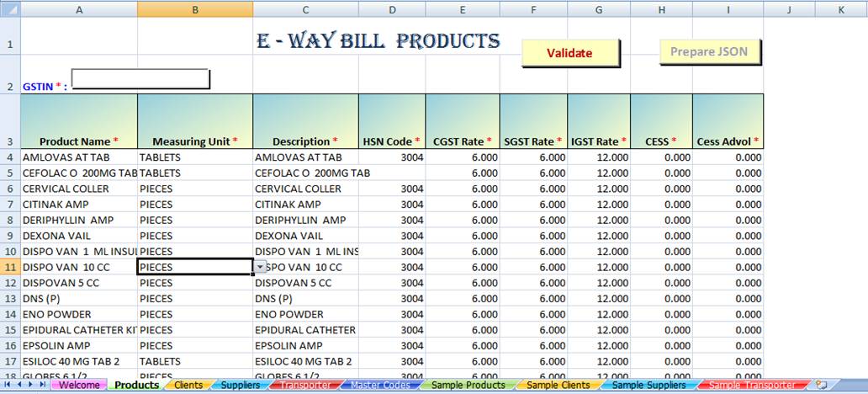
Task: Go to the Suppliers sheet tab
Action: tap(240, 385)
